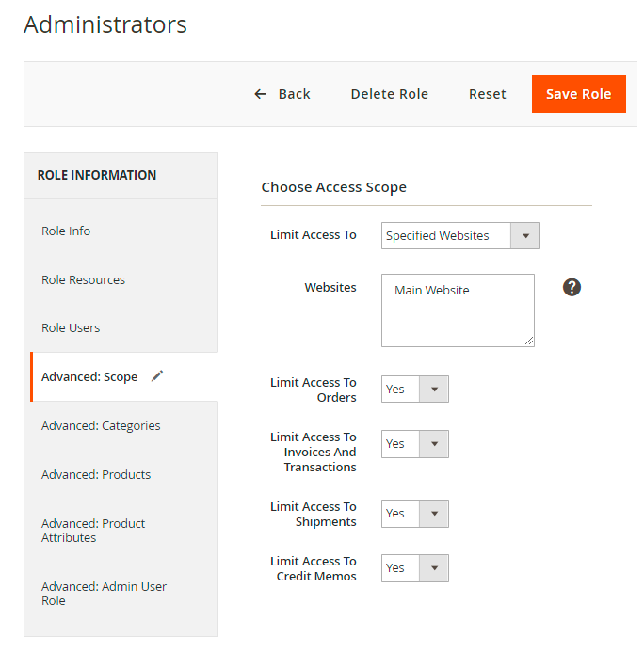
Task: Open Limit Access To Invoices And Transactions dropdown
Action: pos(415,444)
